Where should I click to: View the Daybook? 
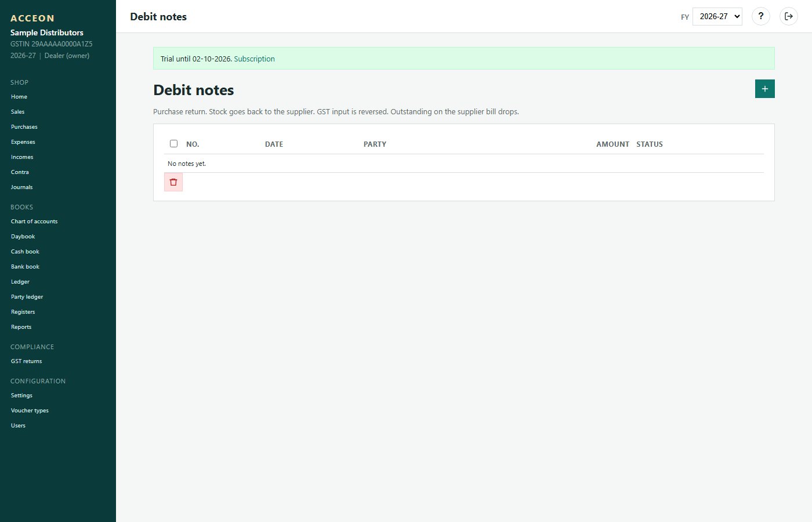[x=23, y=237]
